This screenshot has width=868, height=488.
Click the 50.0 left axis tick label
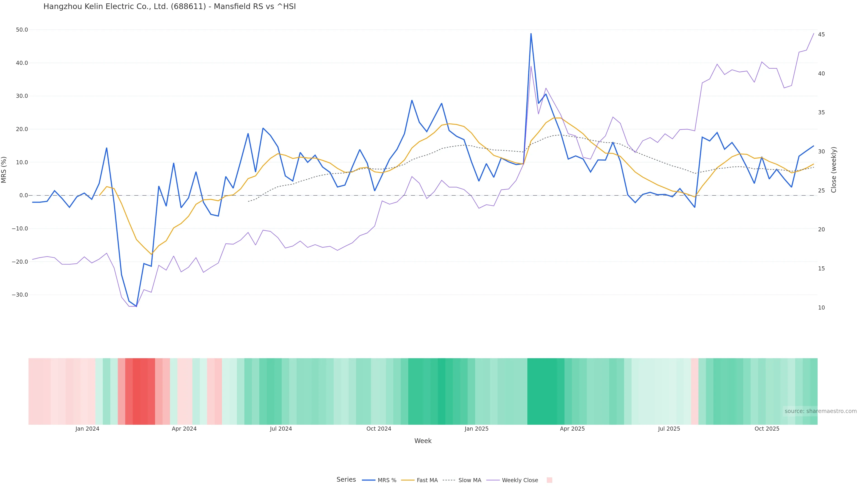click(x=22, y=30)
